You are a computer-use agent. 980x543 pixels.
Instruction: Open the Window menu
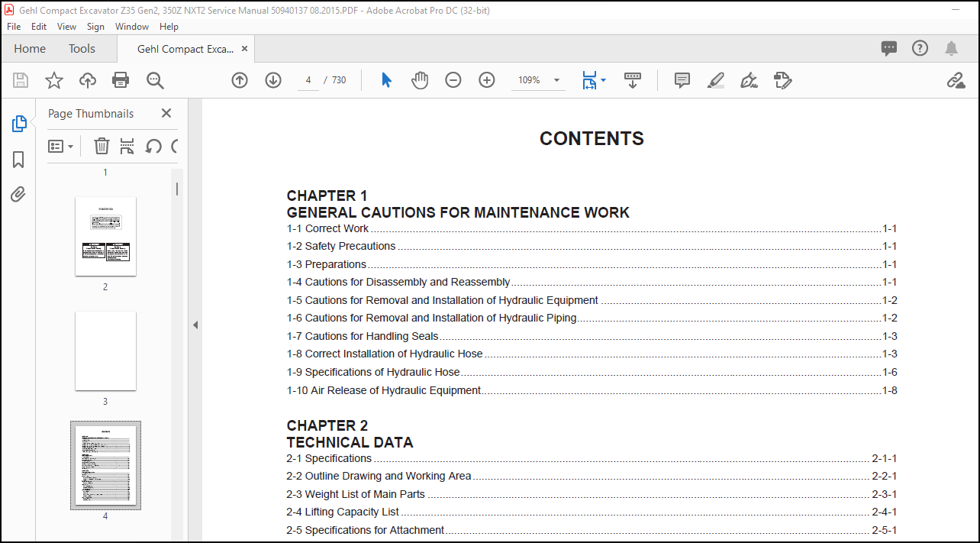(x=132, y=26)
